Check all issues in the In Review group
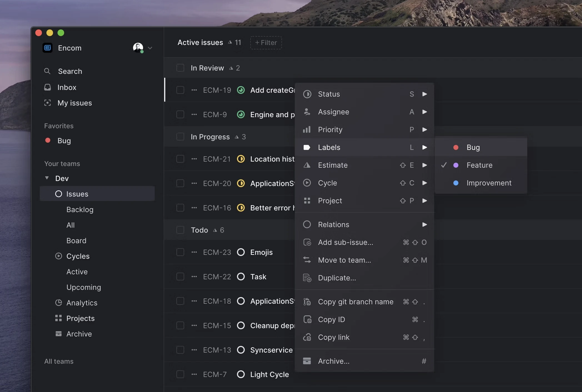Screen dimensions: 582x392 tap(180, 67)
